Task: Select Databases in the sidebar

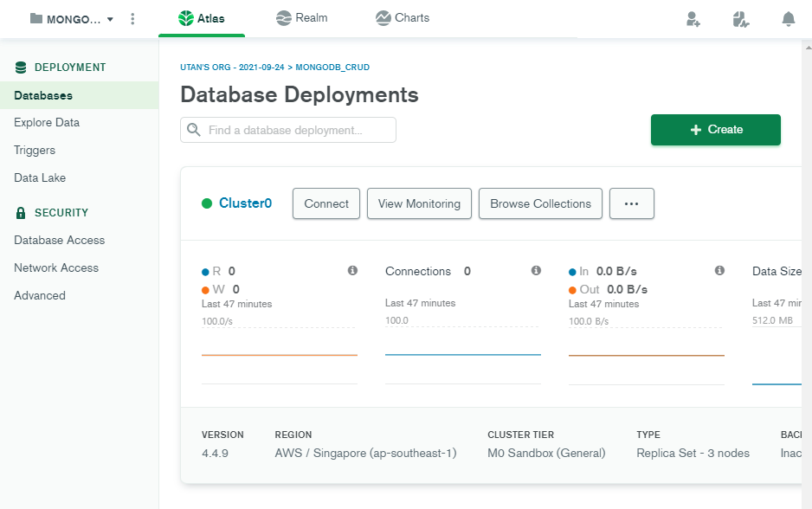Action: [80, 95]
